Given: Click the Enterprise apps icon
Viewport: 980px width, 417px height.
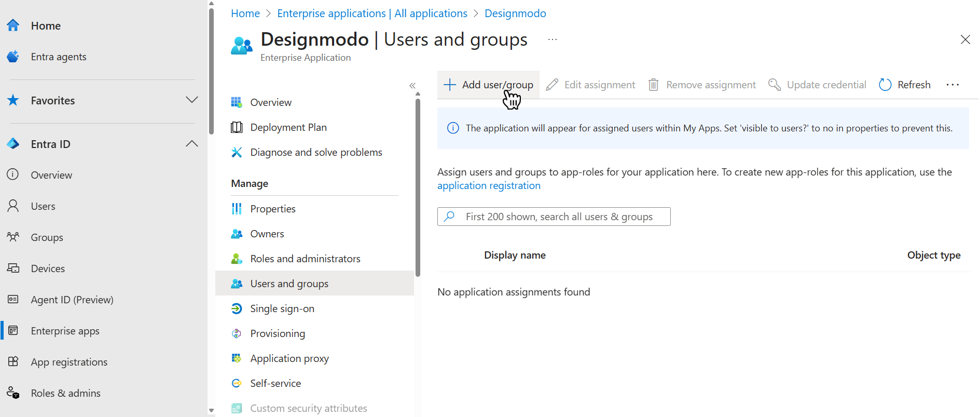Looking at the screenshot, I should point(13,330).
